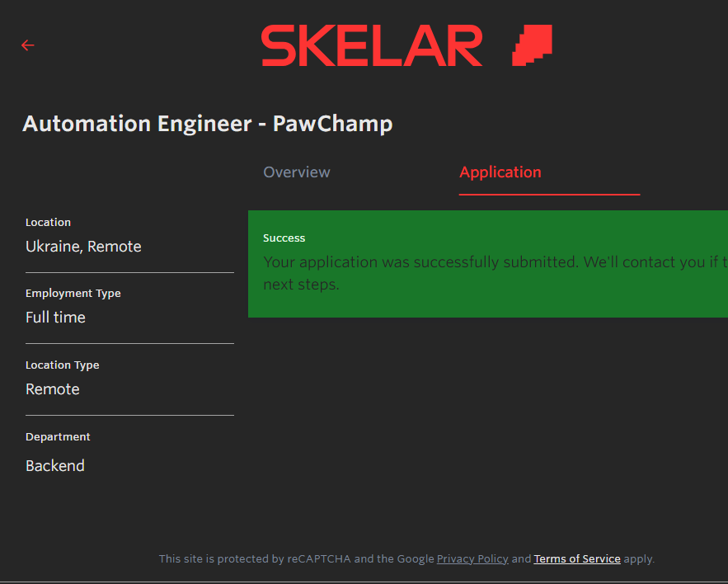Open the Terms of Service link

(x=577, y=559)
